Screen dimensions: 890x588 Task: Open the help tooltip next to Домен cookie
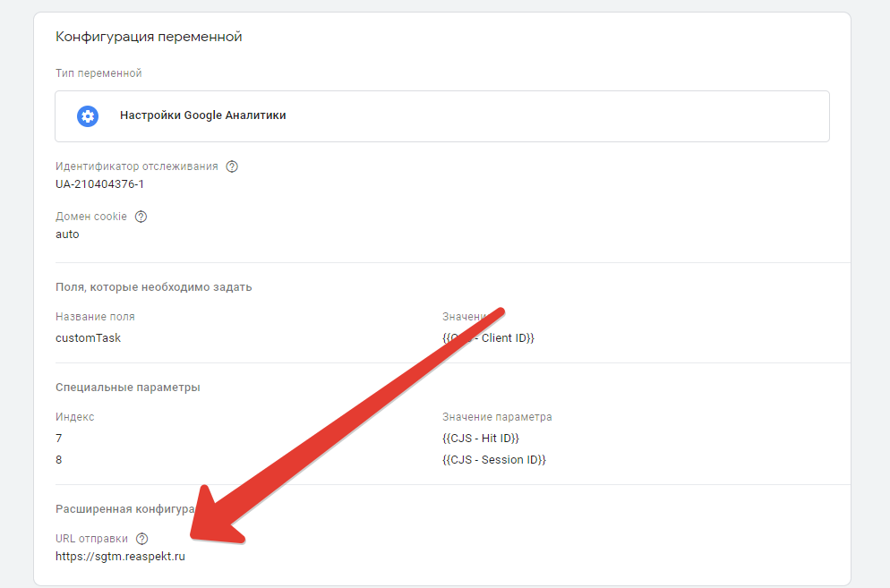[141, 217]
